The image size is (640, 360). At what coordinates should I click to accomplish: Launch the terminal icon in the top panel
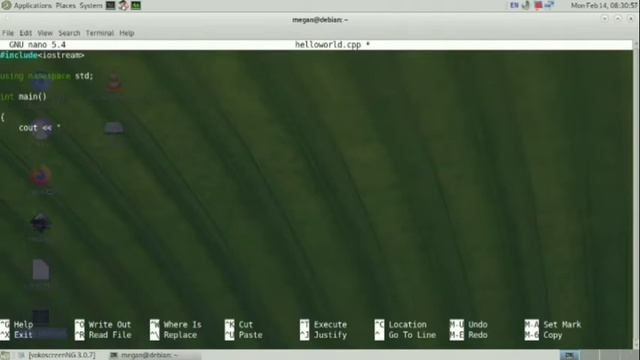[x=111, y=5]
